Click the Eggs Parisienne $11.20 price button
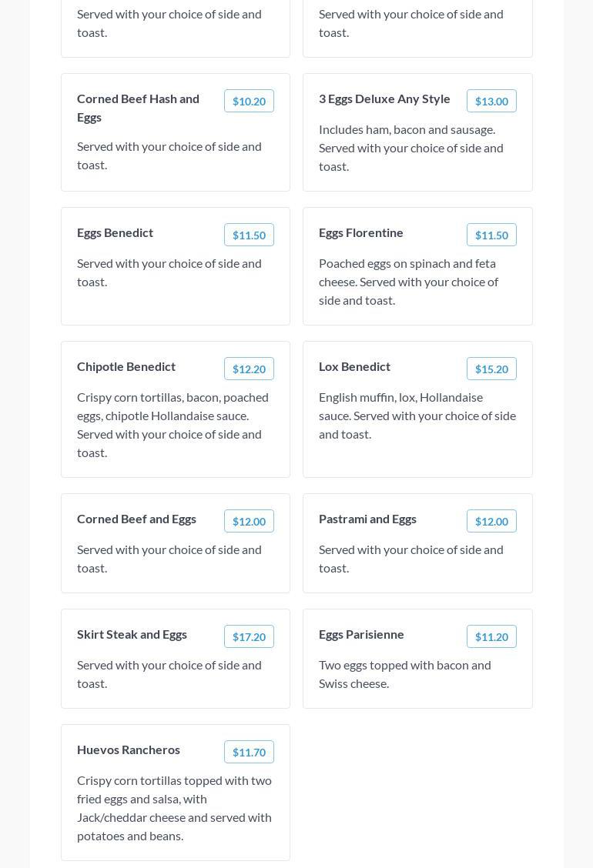This screenshot has height=868, width=593. coord(491,636)
